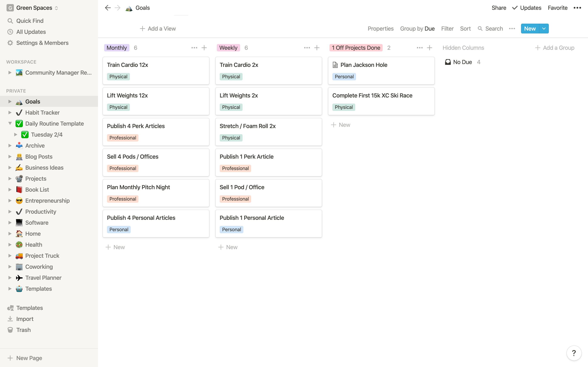The width and height of the screenshot is (588, 367).
Task: Open Quick Find in sidebar
Action: 30,21
